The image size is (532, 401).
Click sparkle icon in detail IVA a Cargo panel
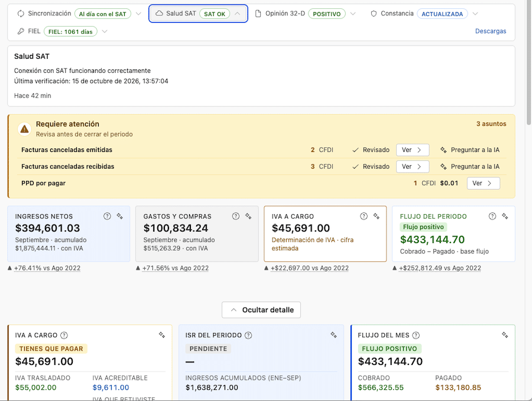coord(162,335)
